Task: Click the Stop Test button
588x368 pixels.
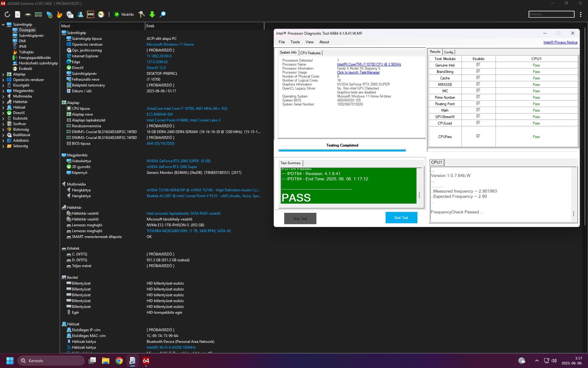Action: 300,219
